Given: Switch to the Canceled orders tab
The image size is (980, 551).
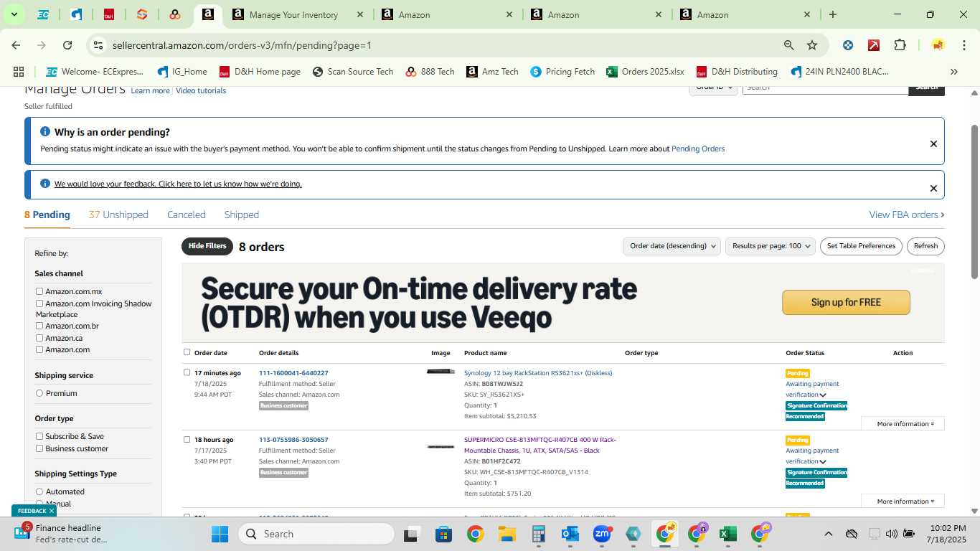Looking at the screenshot, I should pyautogui.click(x=187, y=215).
